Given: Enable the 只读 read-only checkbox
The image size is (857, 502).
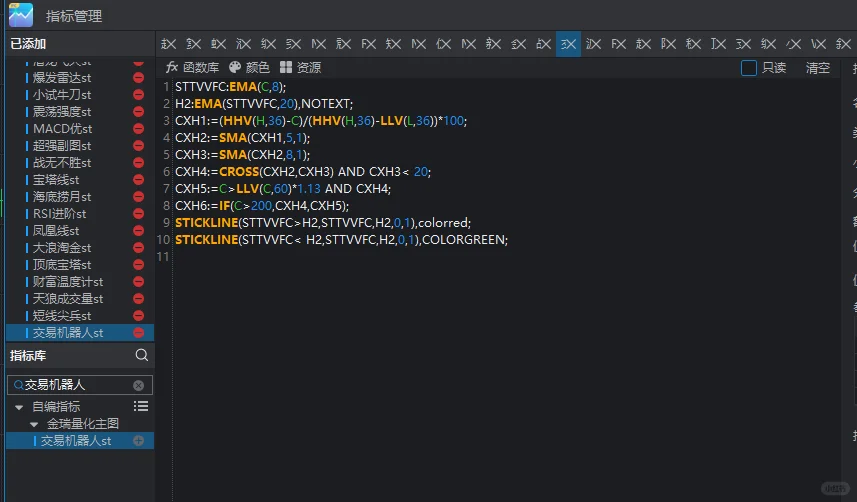Looking at the screenshot, I should point(748,68).
